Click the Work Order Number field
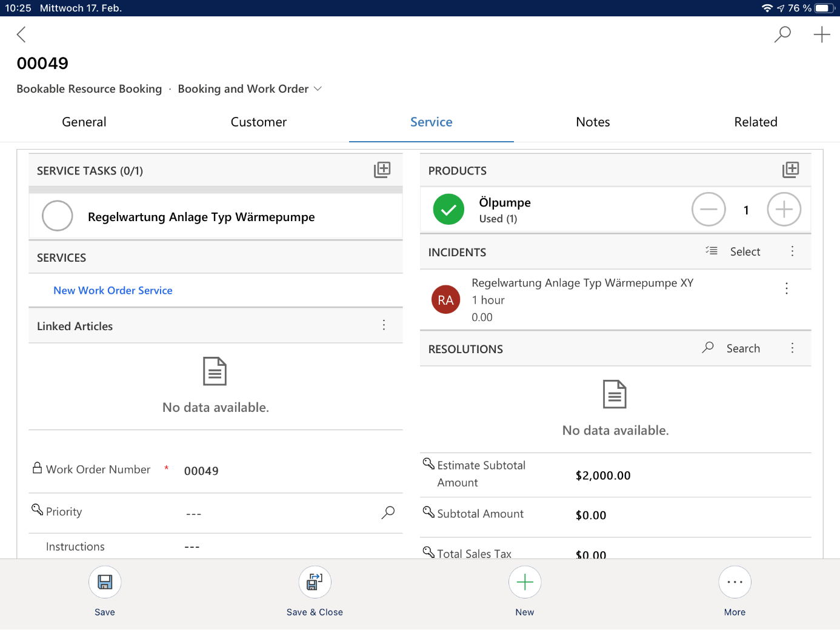The height and width of the screenshot is (630, 840). coord(202,470)
